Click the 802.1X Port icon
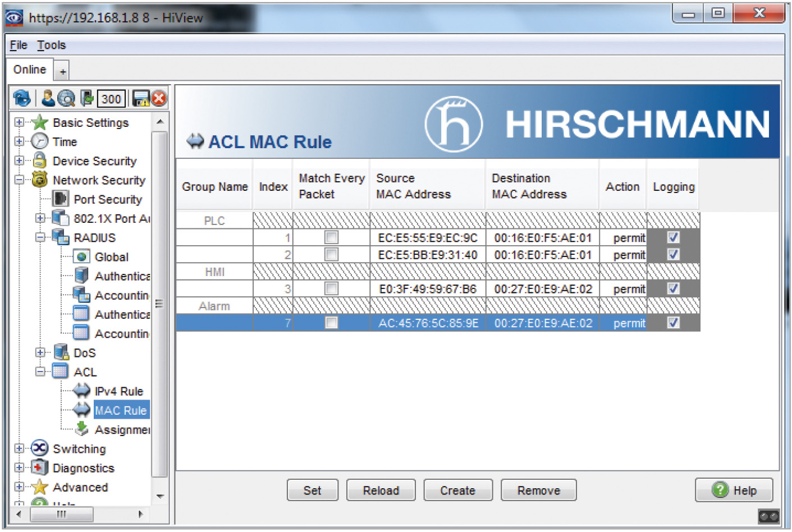 tap(60, 218)
